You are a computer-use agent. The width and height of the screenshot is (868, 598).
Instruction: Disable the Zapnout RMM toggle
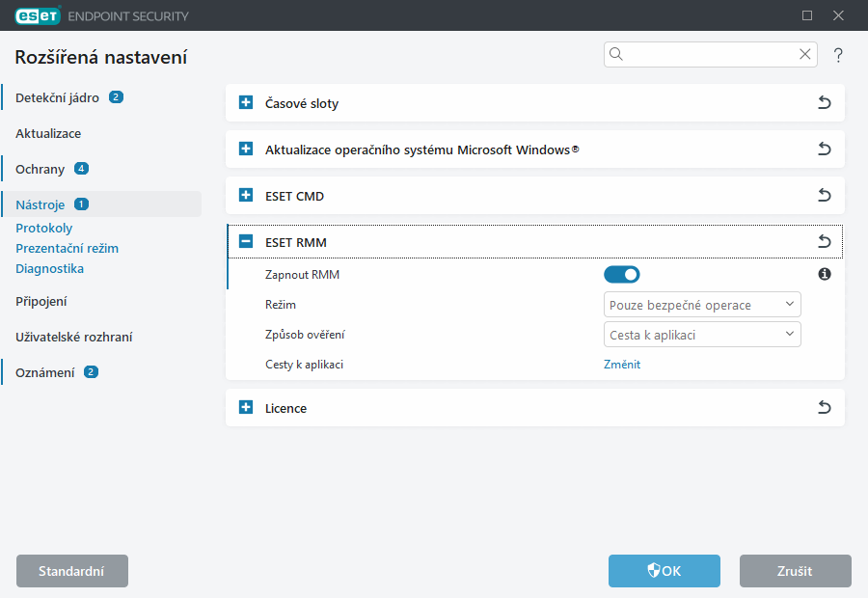coord(622,274)
